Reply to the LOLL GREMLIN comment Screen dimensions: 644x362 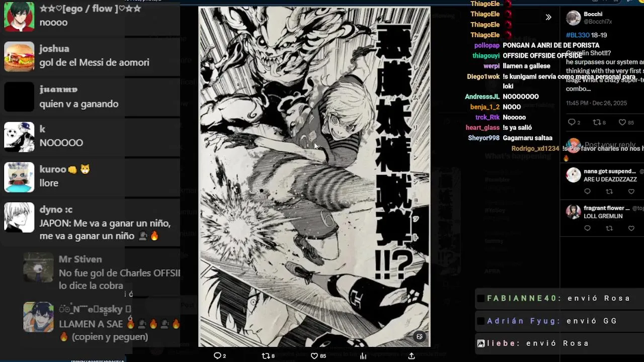pyautogui.click(x=587, y=228)
